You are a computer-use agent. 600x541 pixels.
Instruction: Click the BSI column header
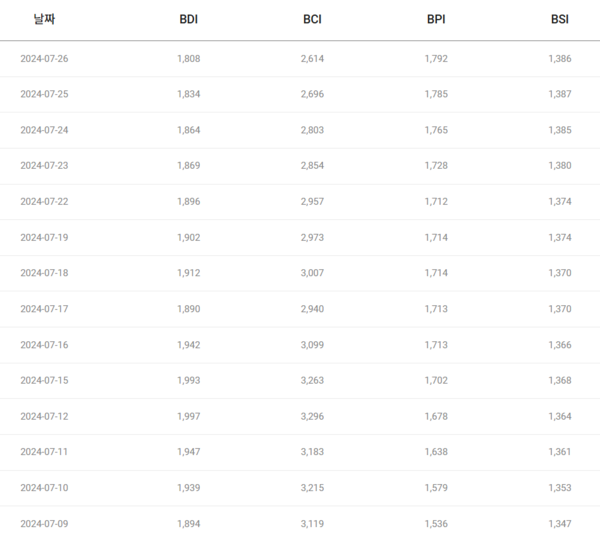559,19
